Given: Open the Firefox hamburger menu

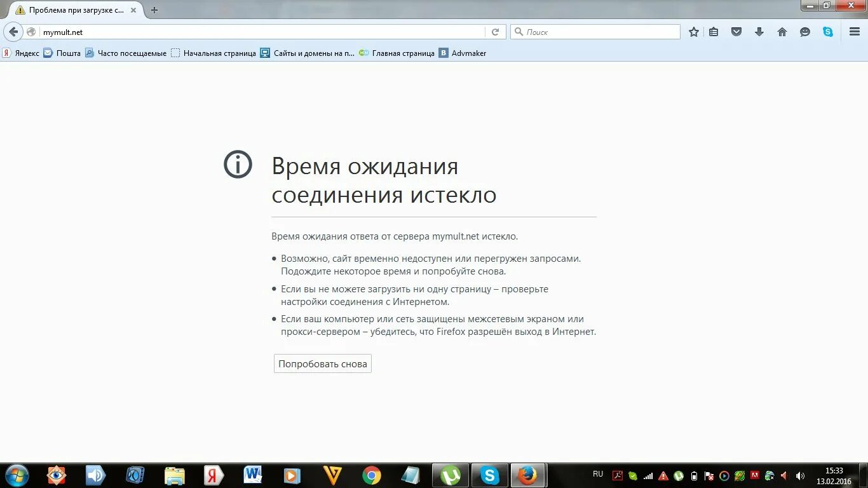Looking at the screenshot, I should [x=855, y=32].
